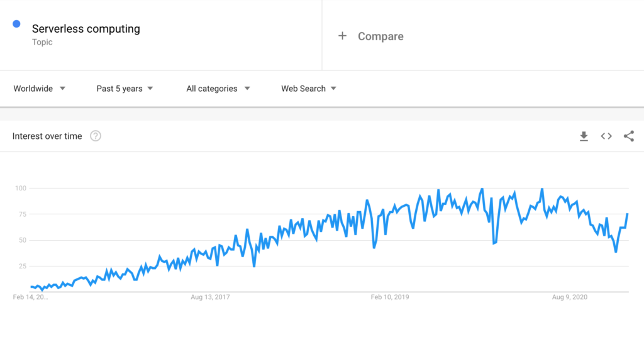Click the Aug 13, 2017 axis label
This screenshot has height=340, width=644.
point(211,297)
